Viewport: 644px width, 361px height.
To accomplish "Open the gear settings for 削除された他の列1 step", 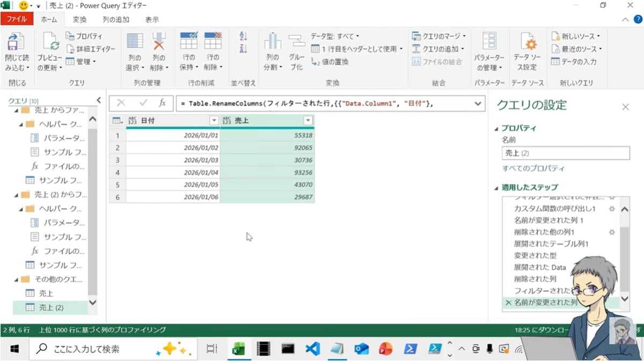I will (x=611, y=232).
